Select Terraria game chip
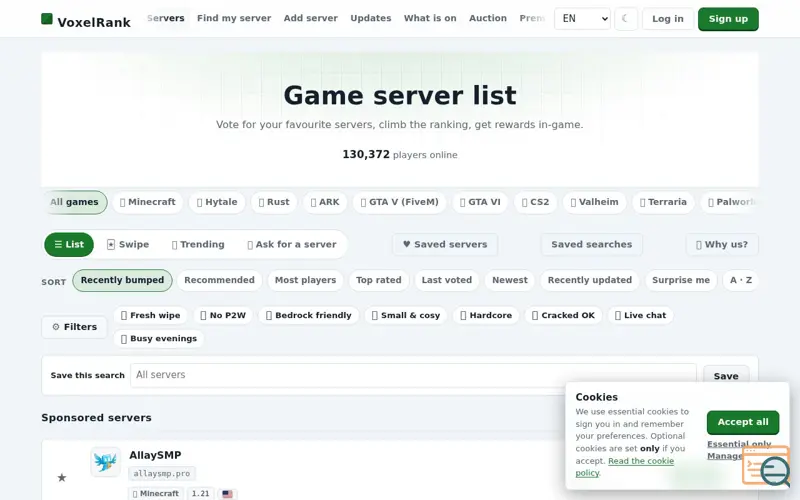 pyautogui.click(x=663, y=202)
